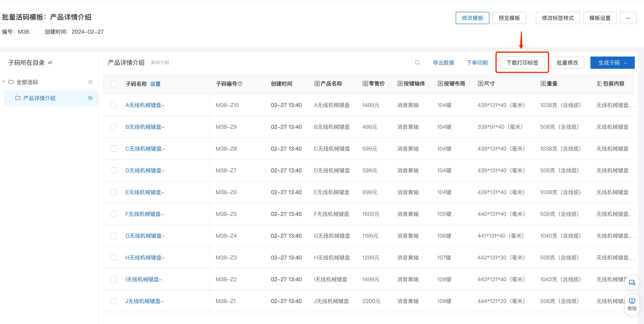Click the swap icon beside 子码所在目录
644x324 pixels.
pos(50,63)
